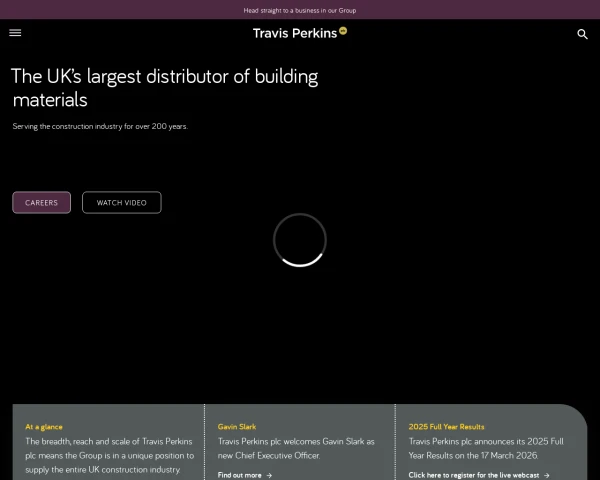
Task: Click the Travis Perkins logo
Action: 300,33
